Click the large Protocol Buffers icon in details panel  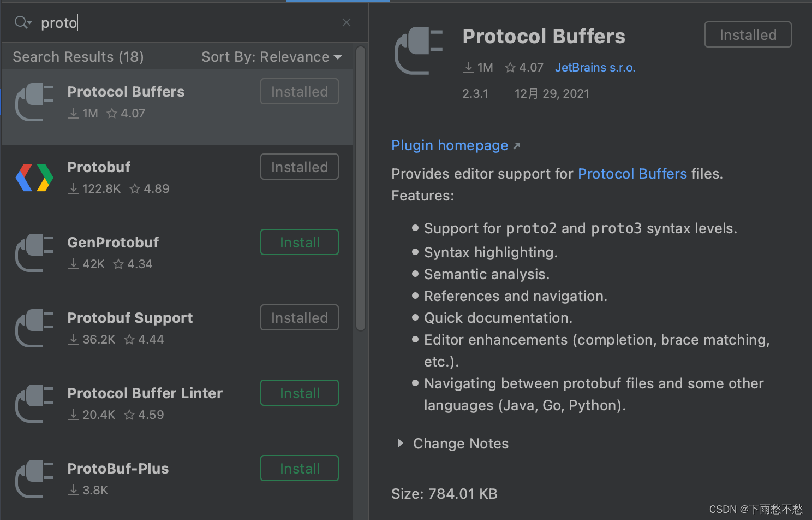420,50
